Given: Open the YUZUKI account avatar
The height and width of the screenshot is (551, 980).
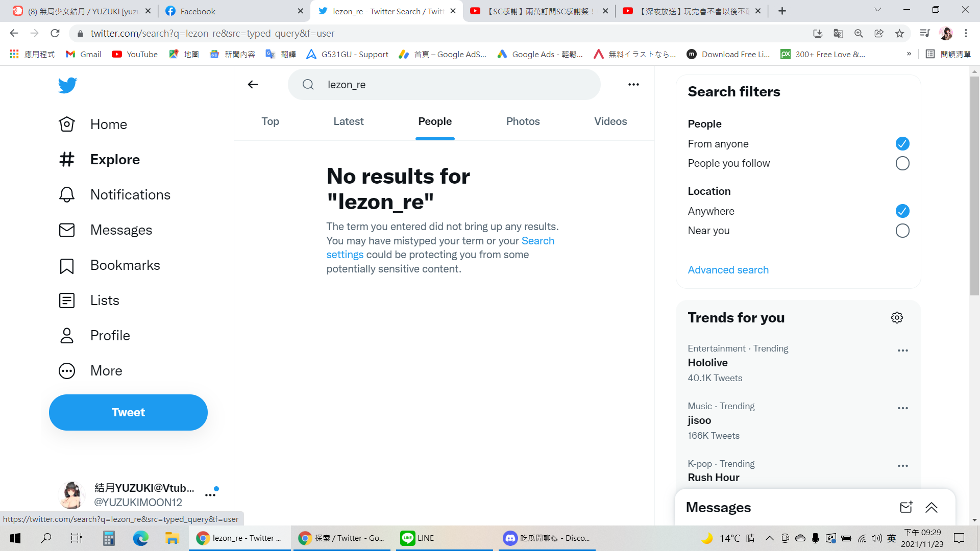Looking at the screenshot, I should click(71, 495).
